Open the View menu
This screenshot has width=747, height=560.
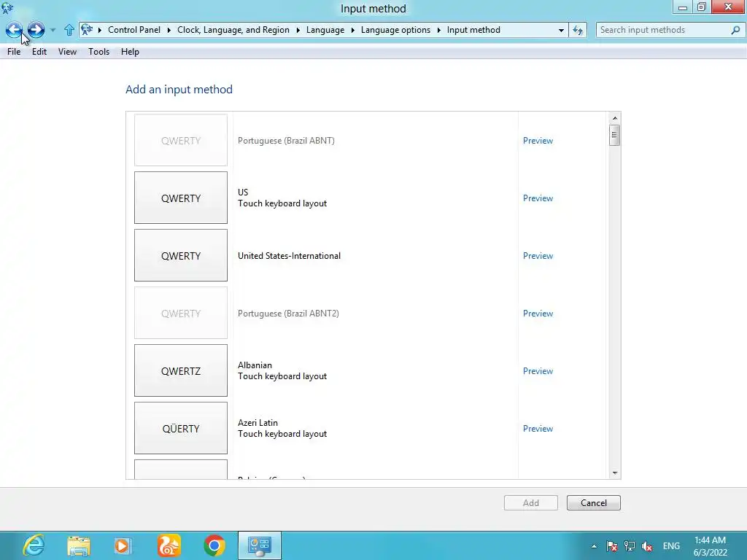point(67,52)
